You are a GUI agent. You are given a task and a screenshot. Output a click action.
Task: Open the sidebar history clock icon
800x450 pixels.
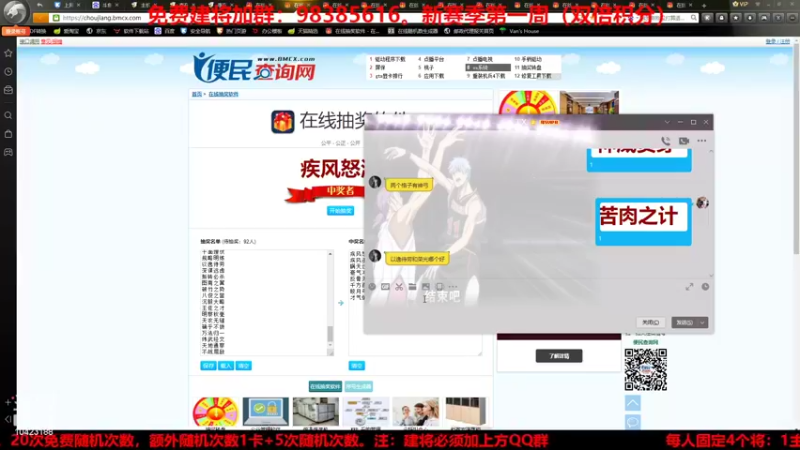click(x=8, y=72)
